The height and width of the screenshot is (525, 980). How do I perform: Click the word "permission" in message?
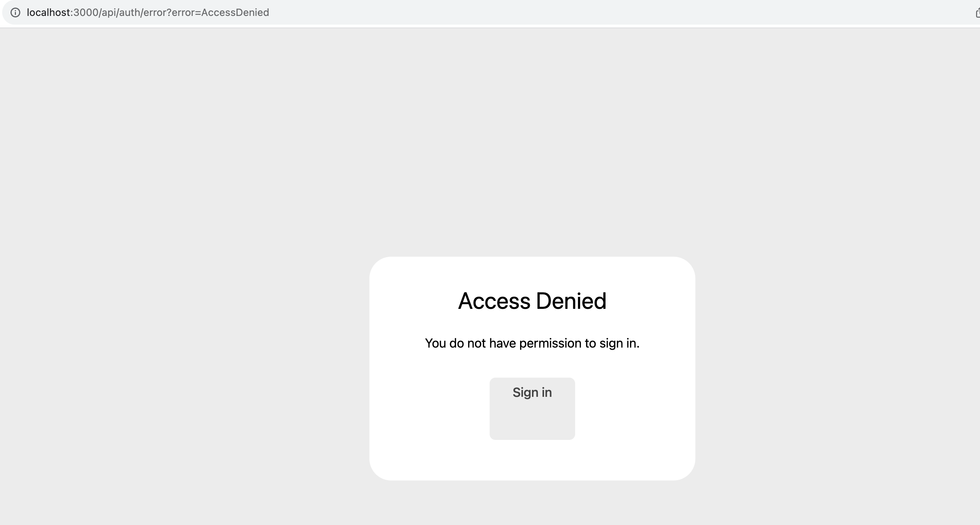[x=550, y=343]
